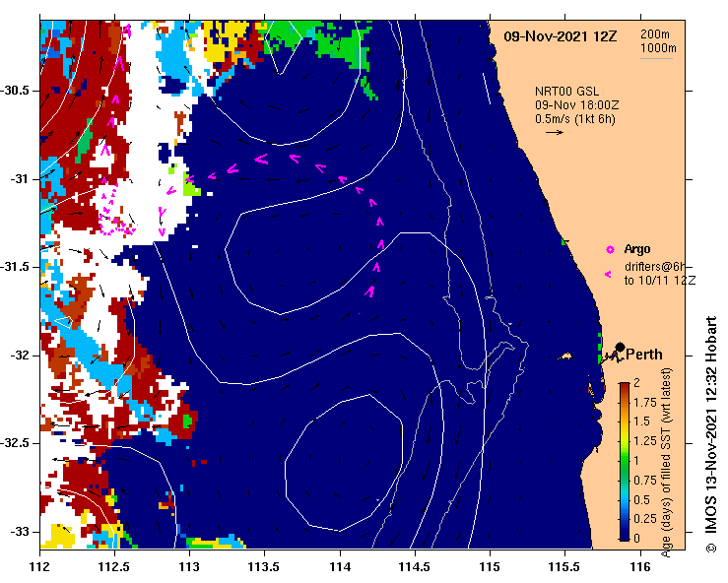Click the 'NRT00 GSL' label
The width and height of the screenshot is (728, 583).
pyautogui.click(x=566, y=92)
